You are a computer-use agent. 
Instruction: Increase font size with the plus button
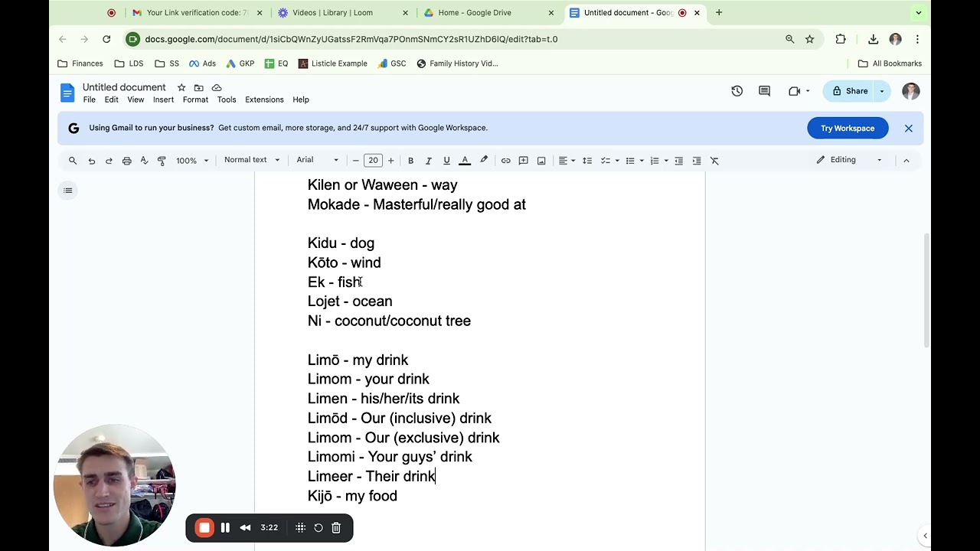(x=390, y=161)
